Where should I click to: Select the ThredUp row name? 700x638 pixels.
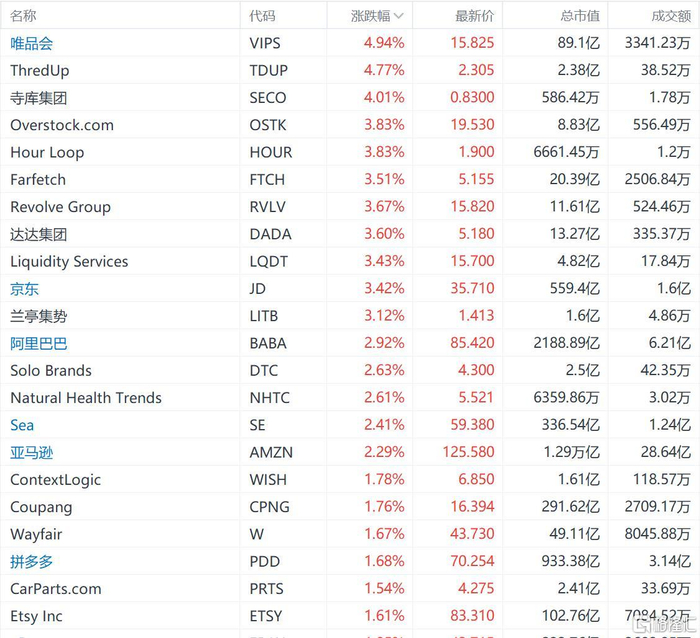pyautogui.click(x=39, y=71)
